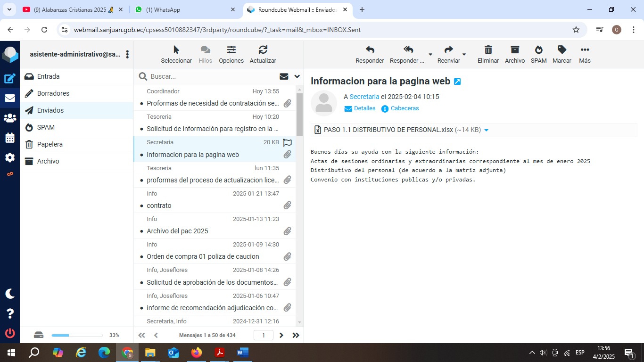Toggle dark mode moon icon

[x=10, y=294]
